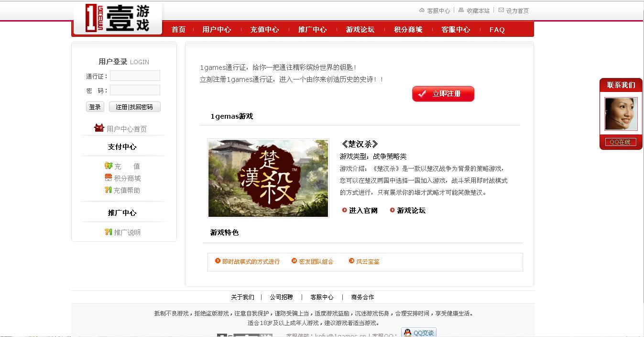Open 推广中心 navigation tab
This screenshot has width=644, height=337.
pyautogui.click(x=313, y=29)
